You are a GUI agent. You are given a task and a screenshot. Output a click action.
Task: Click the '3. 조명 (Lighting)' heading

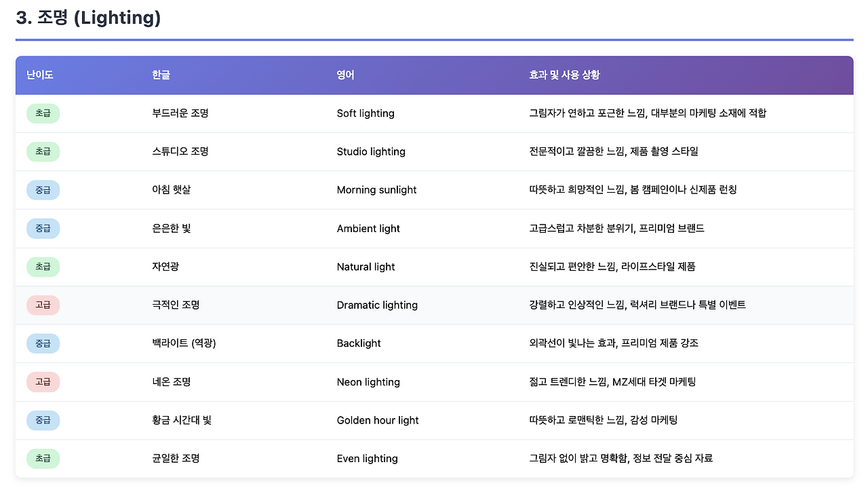[88, 18]
